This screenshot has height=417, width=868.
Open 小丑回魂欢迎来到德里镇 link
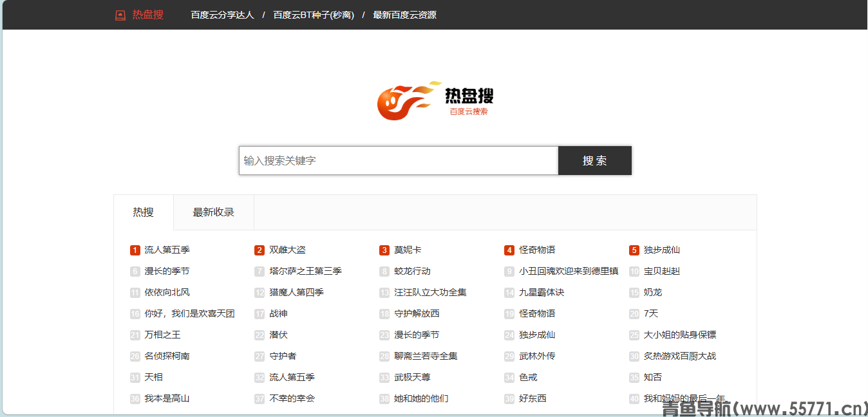coord(569,271)
